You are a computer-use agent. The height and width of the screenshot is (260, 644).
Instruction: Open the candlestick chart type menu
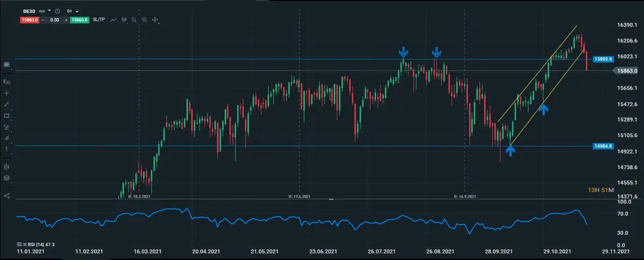tap(124, 20)
